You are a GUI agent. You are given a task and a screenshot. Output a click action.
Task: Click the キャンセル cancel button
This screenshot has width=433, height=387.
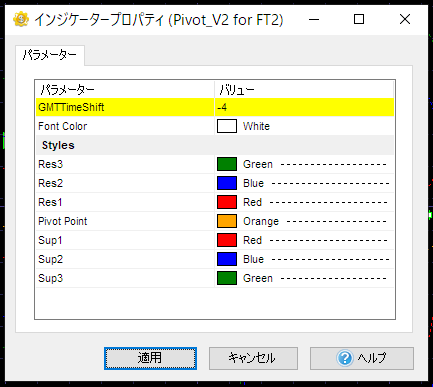[x=253, y=358]
